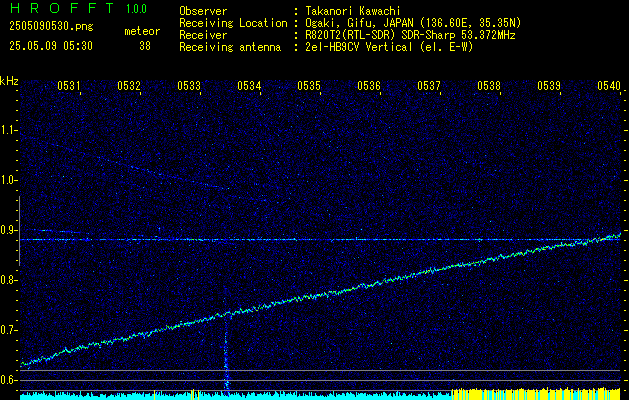
Task: Click location text Ogaki, Gifu, JAPAN
Action: (357, 23)
